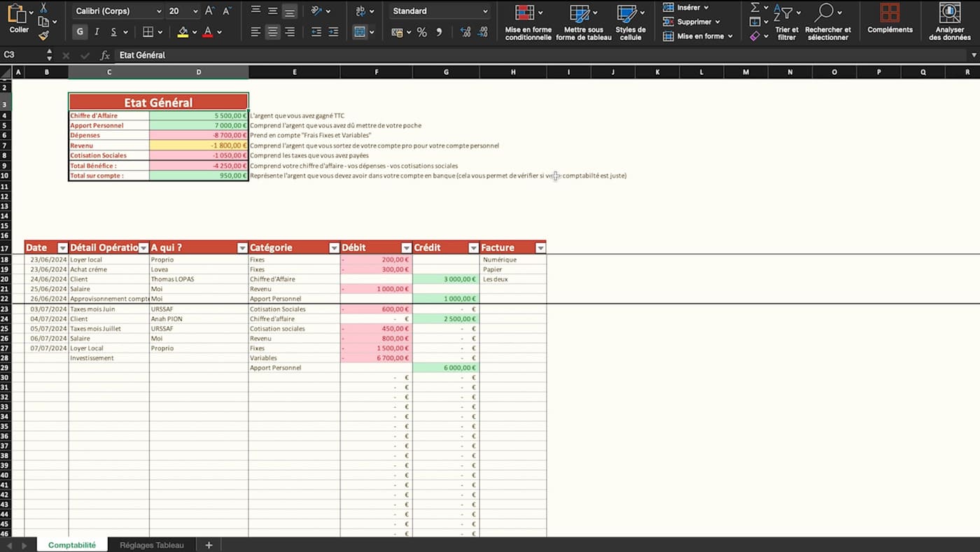
Task: Click the AutoSum sigma icon
Action: click(755, 8)
